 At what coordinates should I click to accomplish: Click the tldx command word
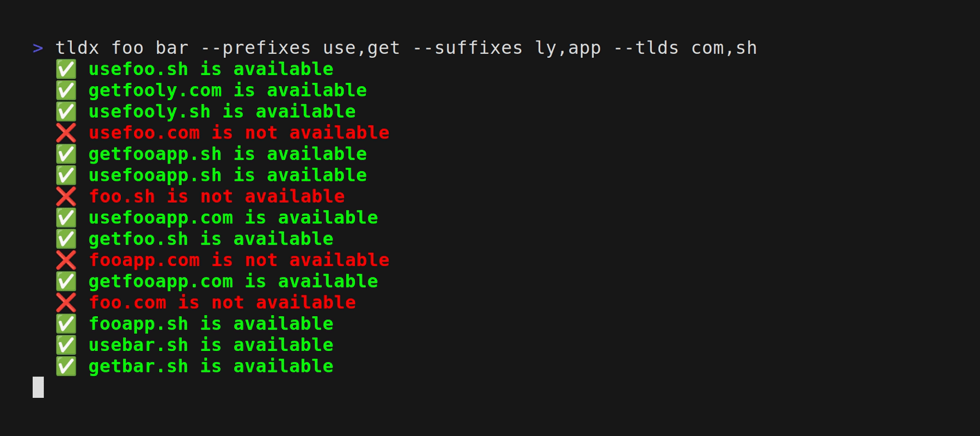point(77,48)
